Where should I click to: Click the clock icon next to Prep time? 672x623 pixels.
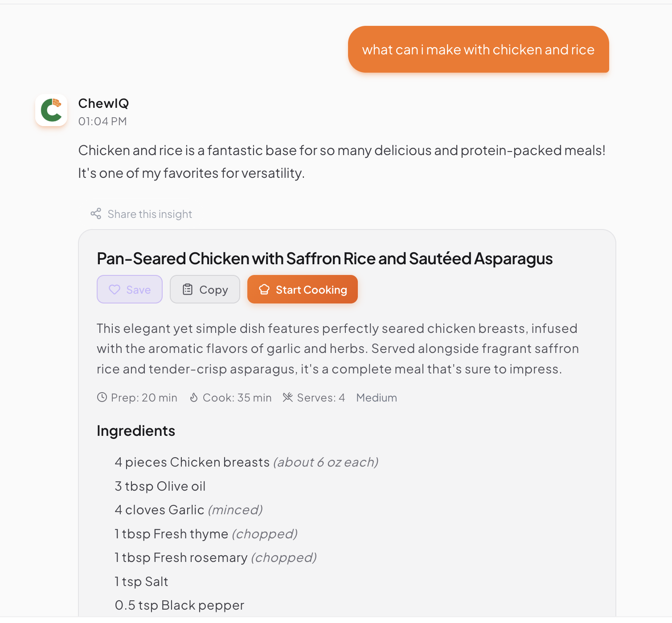click(x=102, y=398)
